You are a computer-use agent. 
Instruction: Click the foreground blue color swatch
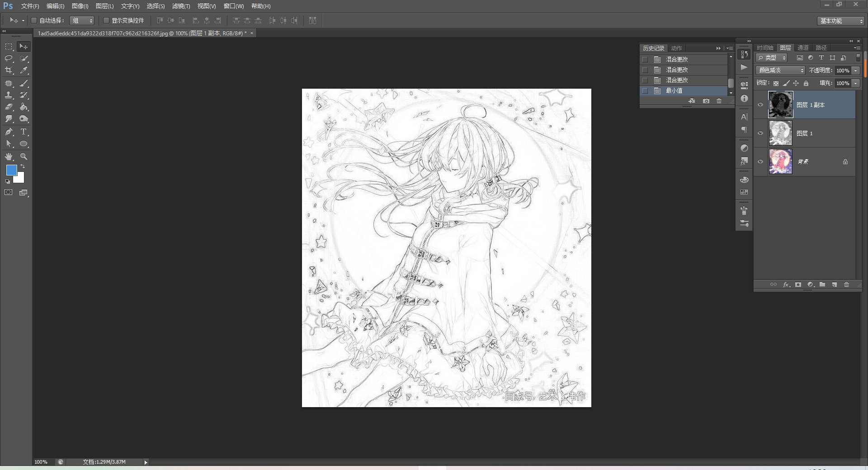click(x=12, y=170)
